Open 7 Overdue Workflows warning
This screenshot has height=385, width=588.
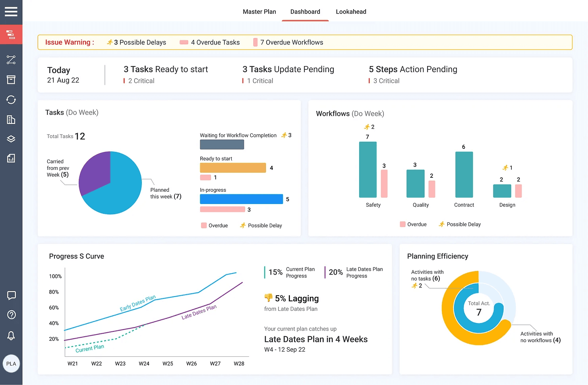[288, 42]
